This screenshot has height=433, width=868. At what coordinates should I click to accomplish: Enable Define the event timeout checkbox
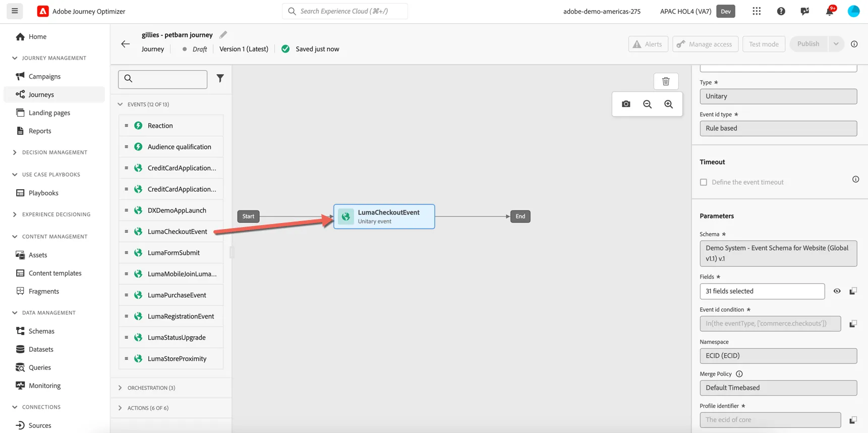(704, 182)
